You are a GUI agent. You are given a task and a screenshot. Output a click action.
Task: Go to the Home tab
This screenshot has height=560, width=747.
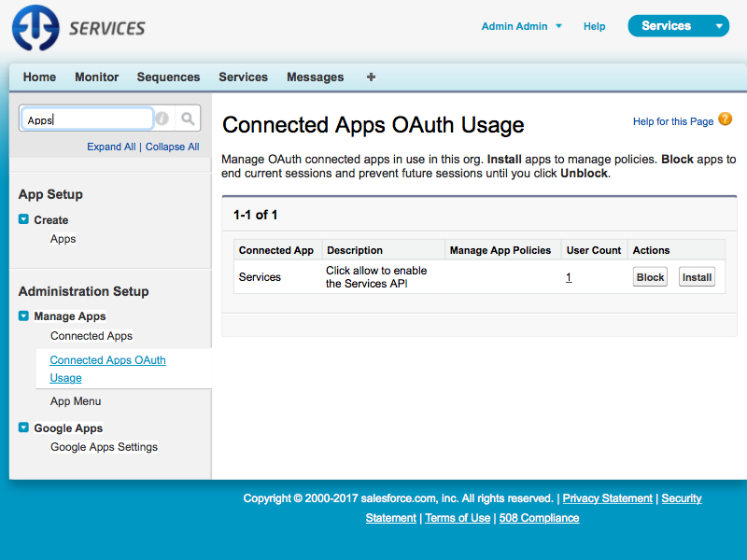(39, 77)
